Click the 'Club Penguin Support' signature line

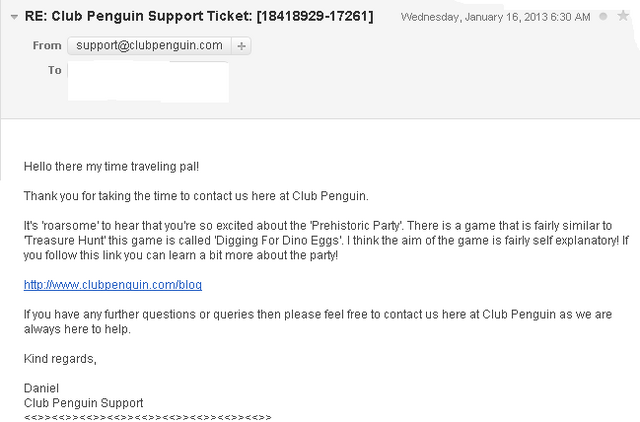[x=83, y=403]
